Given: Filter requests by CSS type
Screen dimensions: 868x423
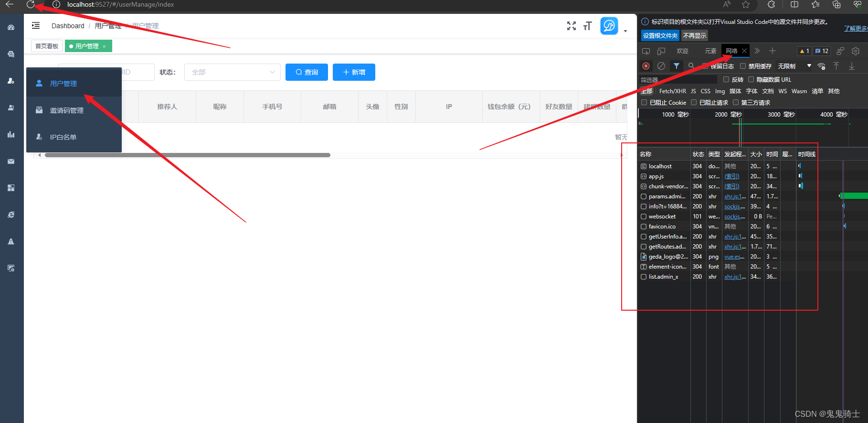Looking at the screenshot, I should [x=705, y=91].
